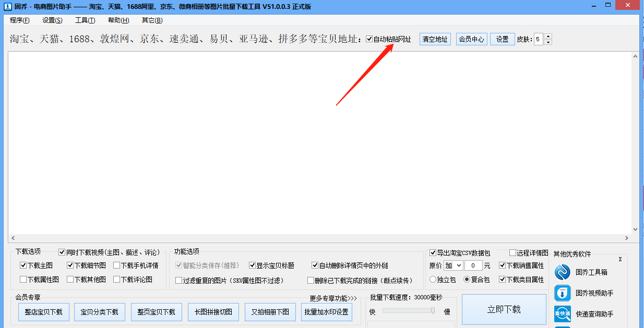Click the 设置 button beside 会员中心
The height and width of the screenshot is (328, 644).
click(x=502, y=39)
